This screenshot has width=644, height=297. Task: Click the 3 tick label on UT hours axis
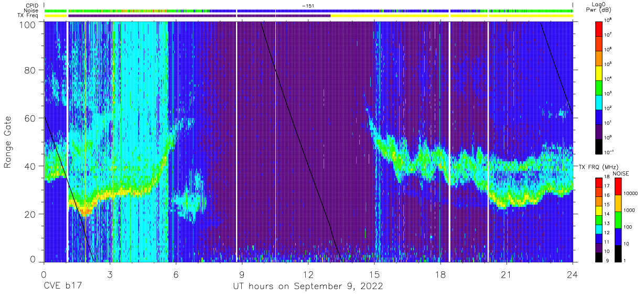110,275
